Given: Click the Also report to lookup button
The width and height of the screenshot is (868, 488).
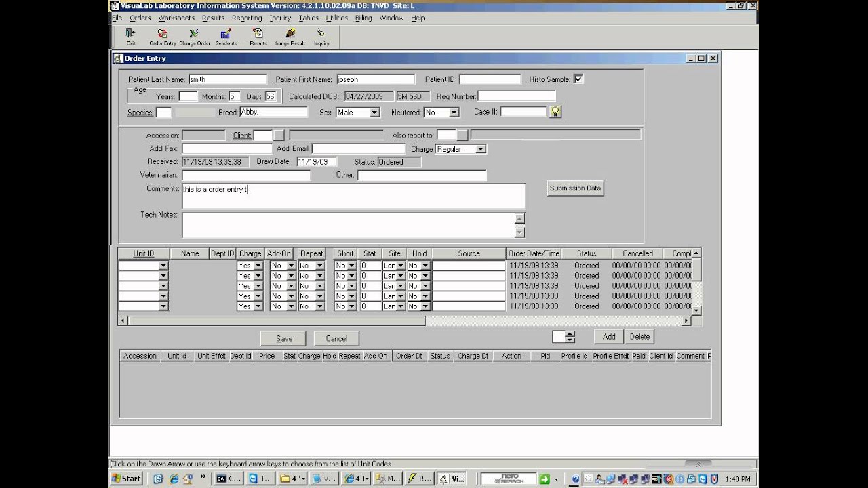Looking at the screenshot, I should (x=462, y=136).
